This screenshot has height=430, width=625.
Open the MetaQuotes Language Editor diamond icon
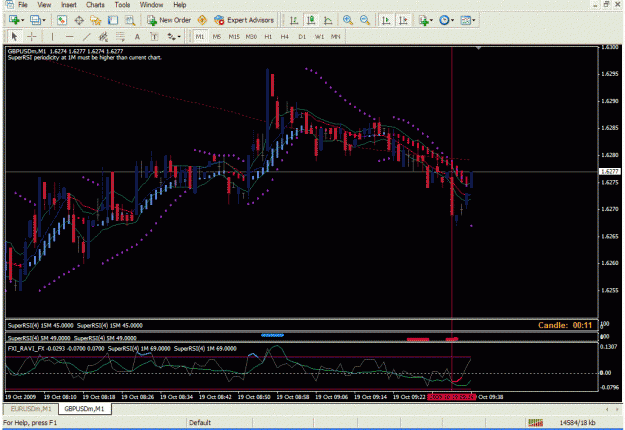(x=202, y=20)
